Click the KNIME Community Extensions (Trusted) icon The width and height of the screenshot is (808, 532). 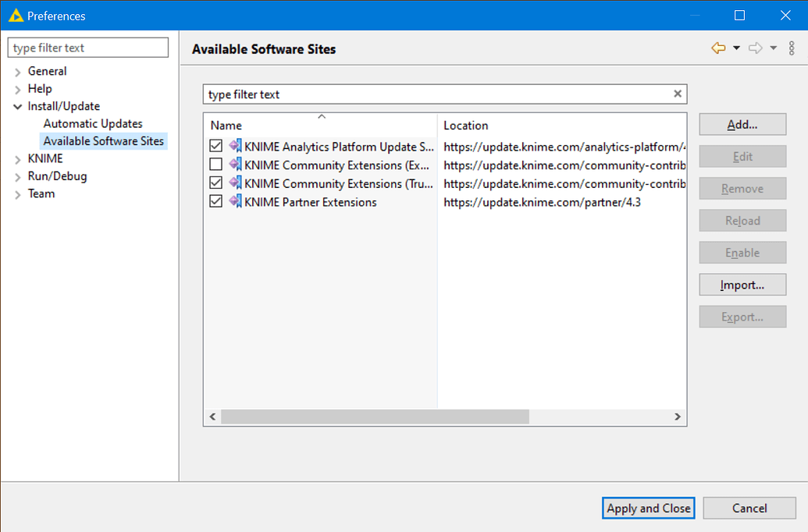point(235,183)
